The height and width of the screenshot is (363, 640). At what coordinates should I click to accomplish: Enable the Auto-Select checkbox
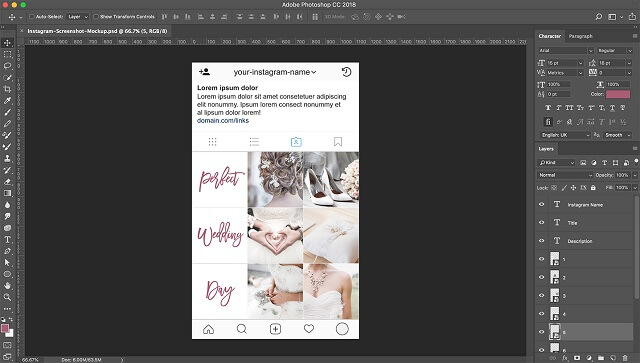(31, 17)
